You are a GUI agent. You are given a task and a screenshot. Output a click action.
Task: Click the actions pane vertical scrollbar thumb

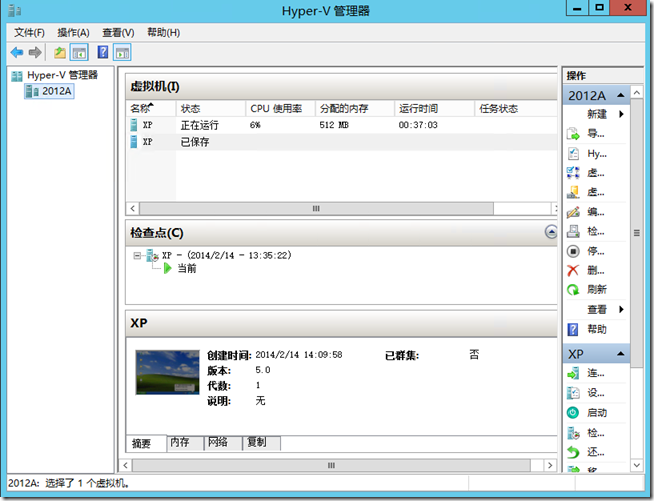coord(636,233)
